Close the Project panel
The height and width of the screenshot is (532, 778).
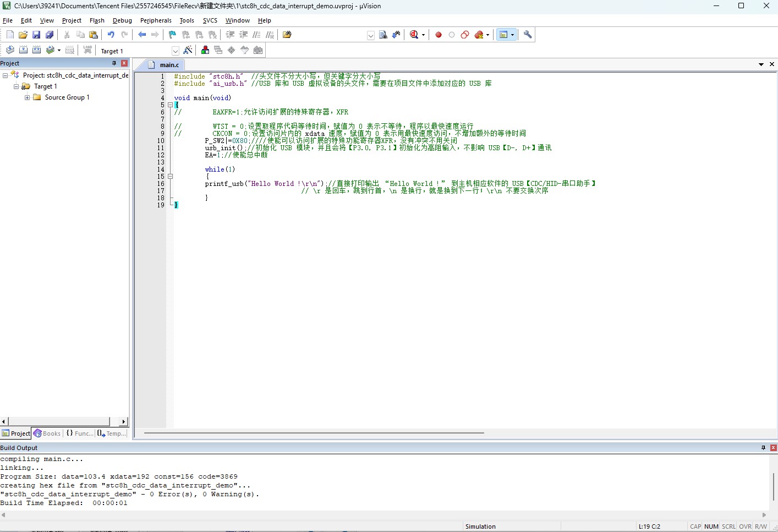[124, 63]
